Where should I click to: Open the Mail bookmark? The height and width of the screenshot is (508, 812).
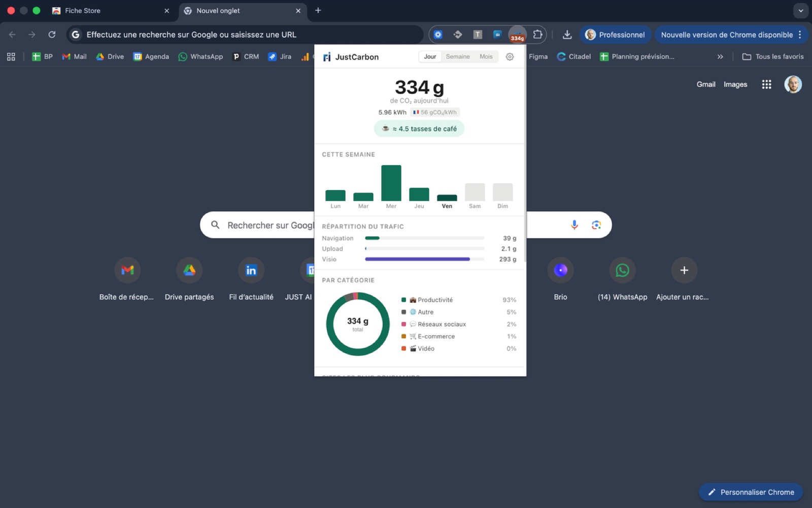(x=74, y=56)
